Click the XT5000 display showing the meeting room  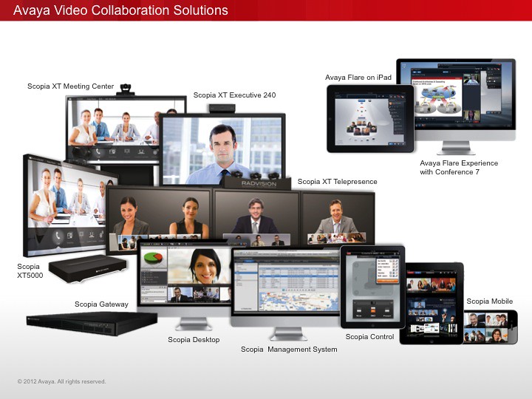[69, 207]
